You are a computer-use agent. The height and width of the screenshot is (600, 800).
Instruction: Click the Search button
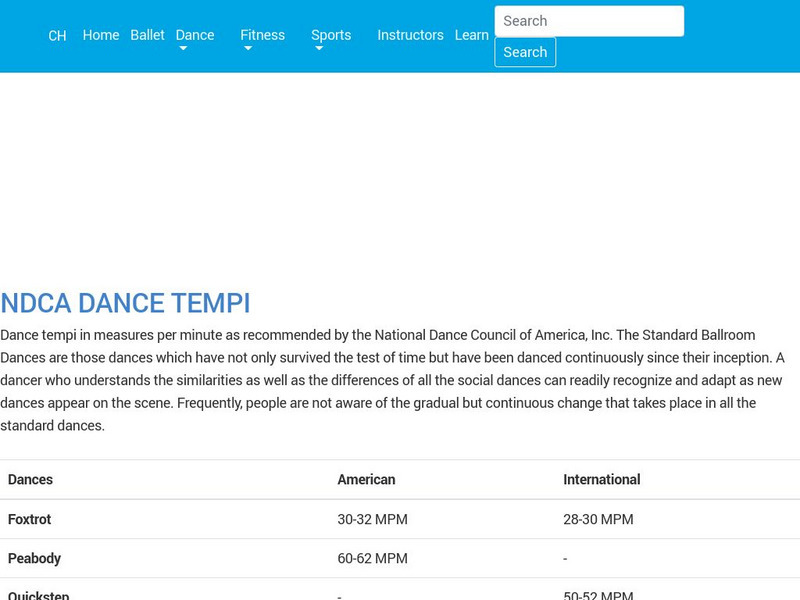pyautogui.click(x=525, y=52)
